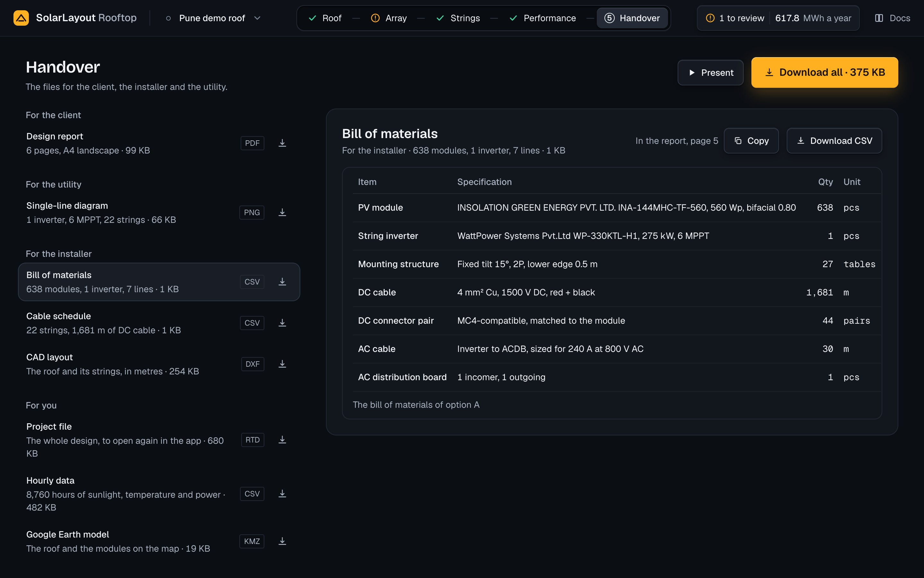Click the SolarLayout logo icon

tap(21, 18)
